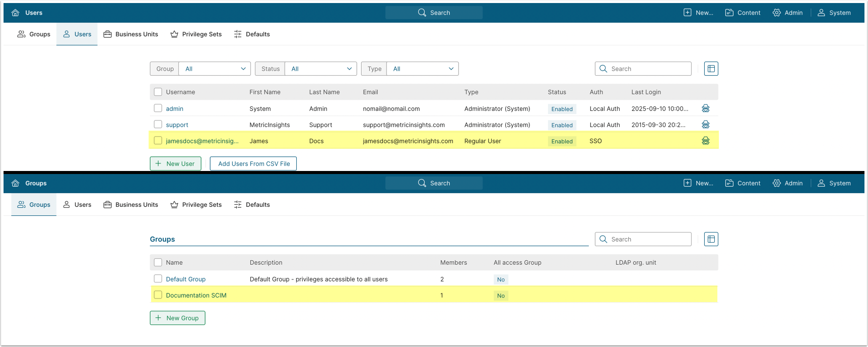Click the home icon beside the Users title
This screenshot has height=347, width=868.
pos(16,13)
